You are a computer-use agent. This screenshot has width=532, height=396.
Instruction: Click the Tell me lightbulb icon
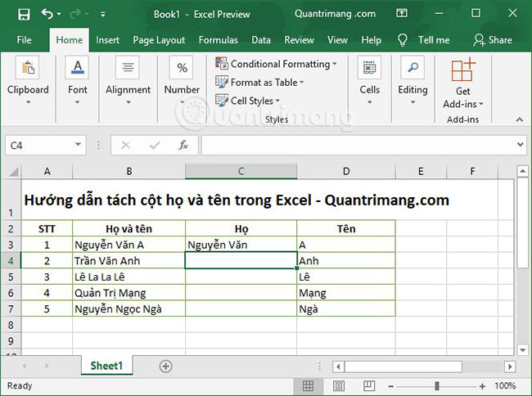403,40
